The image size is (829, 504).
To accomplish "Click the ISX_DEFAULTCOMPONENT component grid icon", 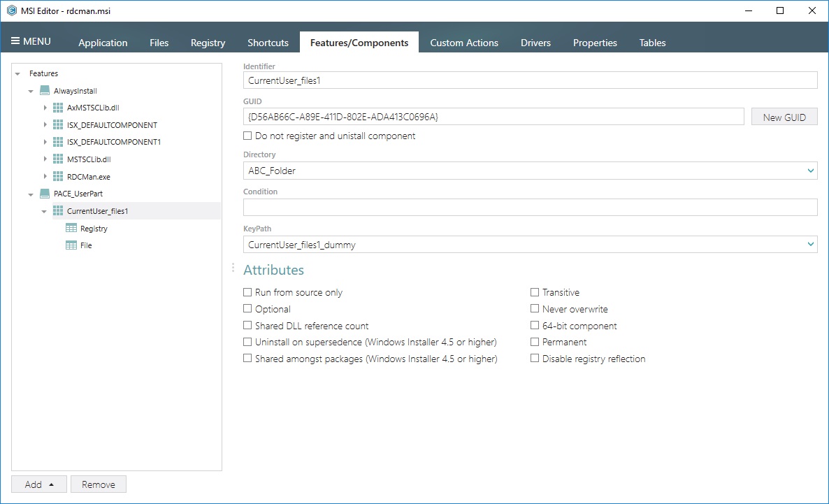I will [x=58, y=125].
